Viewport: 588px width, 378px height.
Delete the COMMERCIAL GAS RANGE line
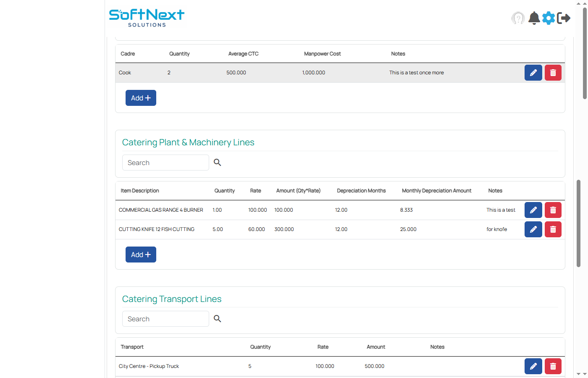pos(553,210)
